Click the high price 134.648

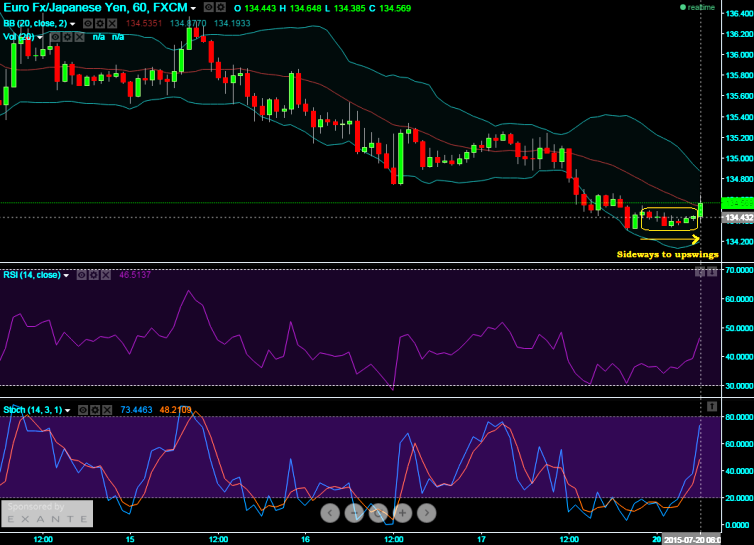(305, 8)
